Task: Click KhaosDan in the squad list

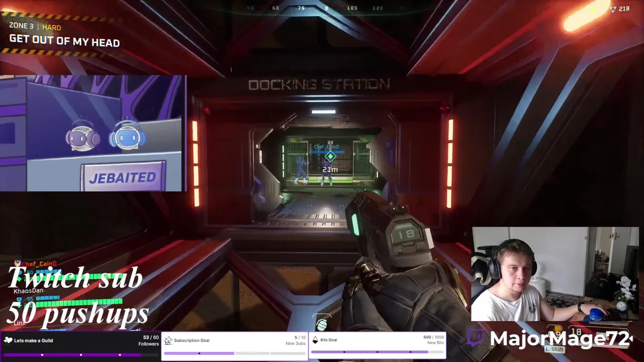Action: coord(28,291)
